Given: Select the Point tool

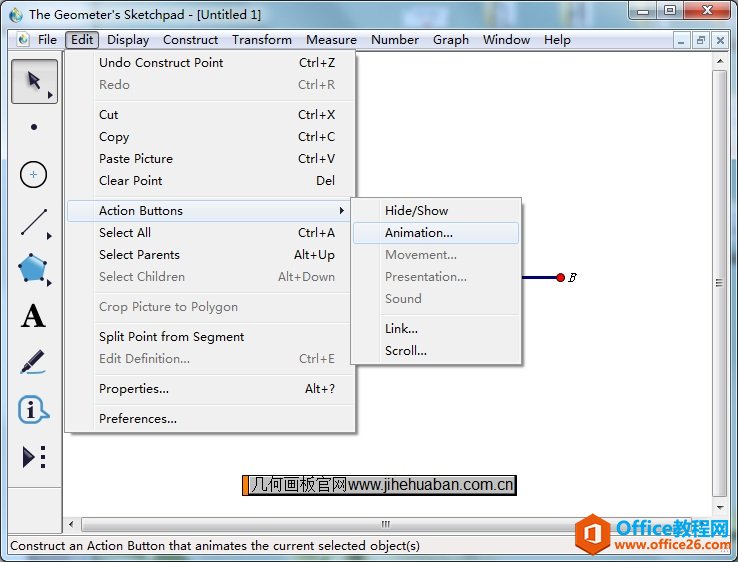Looking at the screenshot, I should [34, 127].
